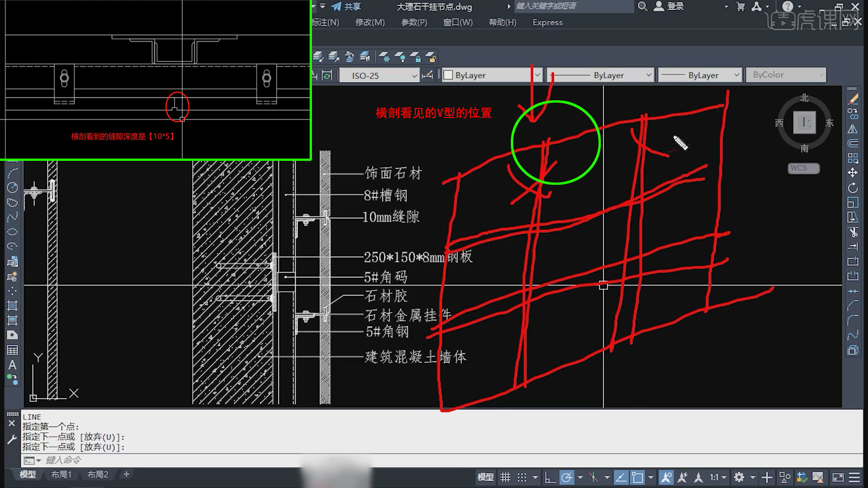This screenshot has height=488, width=868.
Task: Open the 参数(P) menu
Action: point(414,22)
